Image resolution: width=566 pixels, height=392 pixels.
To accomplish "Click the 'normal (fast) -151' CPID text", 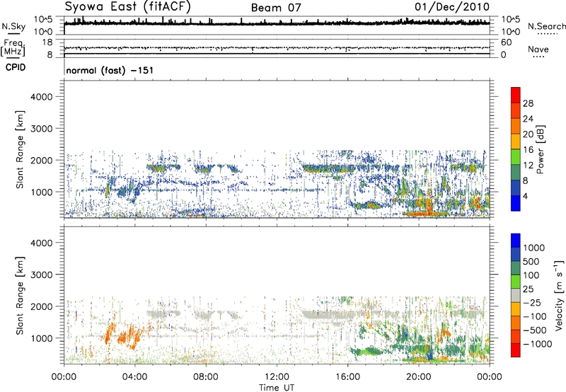I will 110,70.
